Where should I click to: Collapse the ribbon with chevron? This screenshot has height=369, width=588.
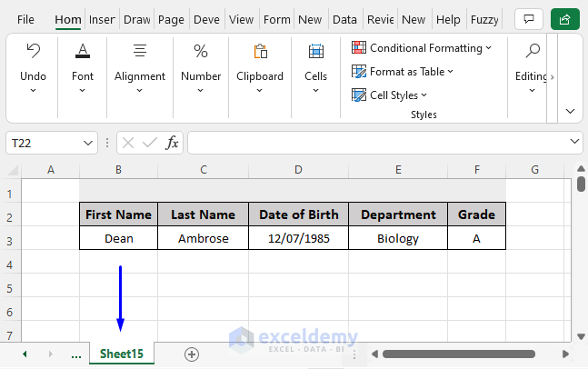571,111
